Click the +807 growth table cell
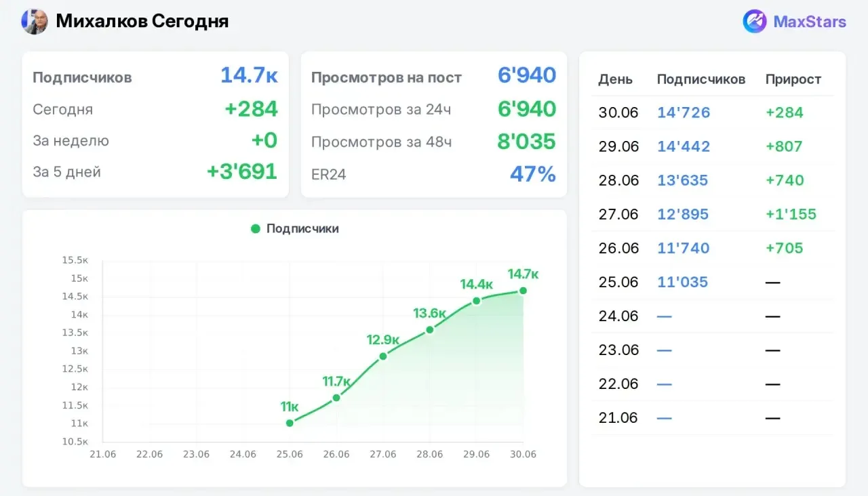 point(784,146)
